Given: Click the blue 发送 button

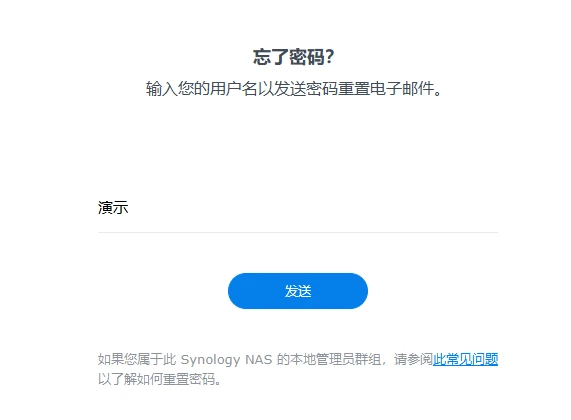Looking at the screenshot, I should pos(298,291).
